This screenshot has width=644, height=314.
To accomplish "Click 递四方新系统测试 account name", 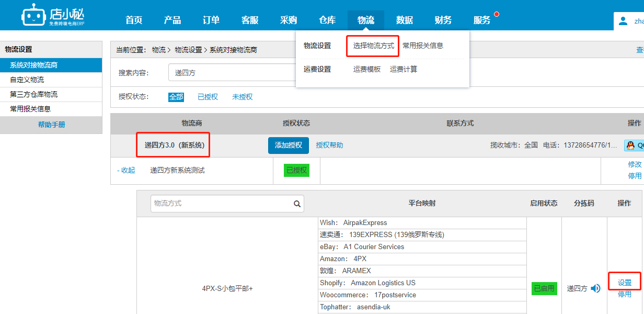I will [178, 170].
